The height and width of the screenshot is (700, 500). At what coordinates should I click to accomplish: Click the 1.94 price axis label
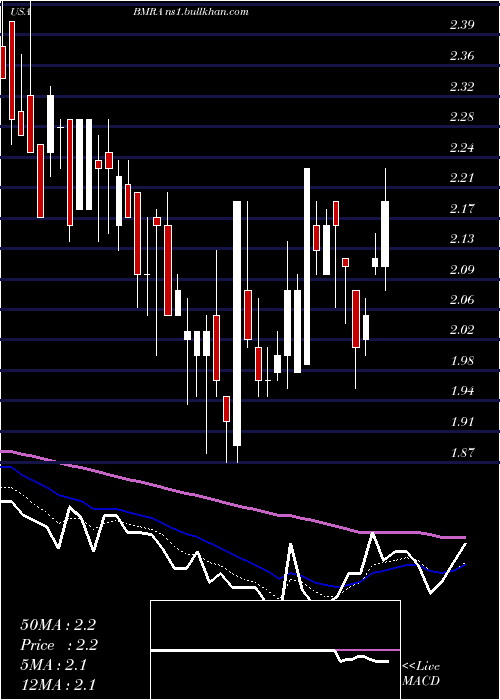[x=462, y=391]
